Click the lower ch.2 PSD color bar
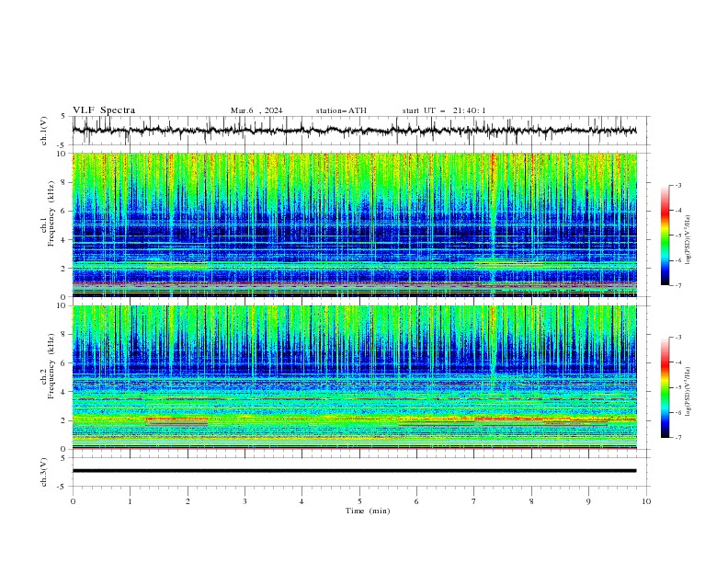 [x=665, y=387]
